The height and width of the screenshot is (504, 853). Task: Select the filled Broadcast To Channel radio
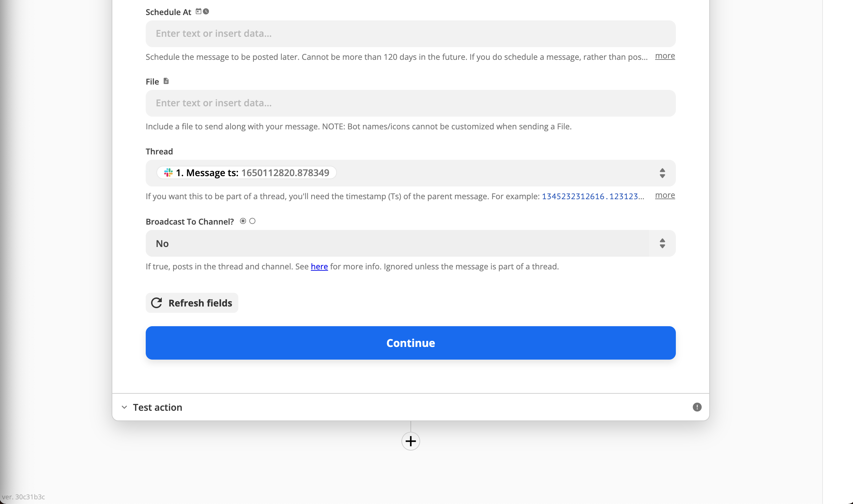coord(243,221)
